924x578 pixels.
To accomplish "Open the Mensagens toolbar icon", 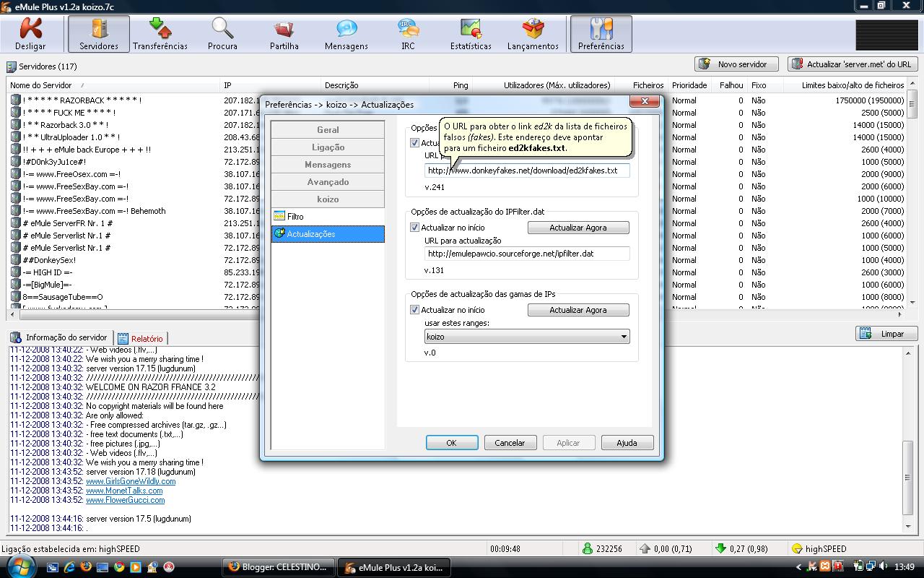I will pos(346,34).
